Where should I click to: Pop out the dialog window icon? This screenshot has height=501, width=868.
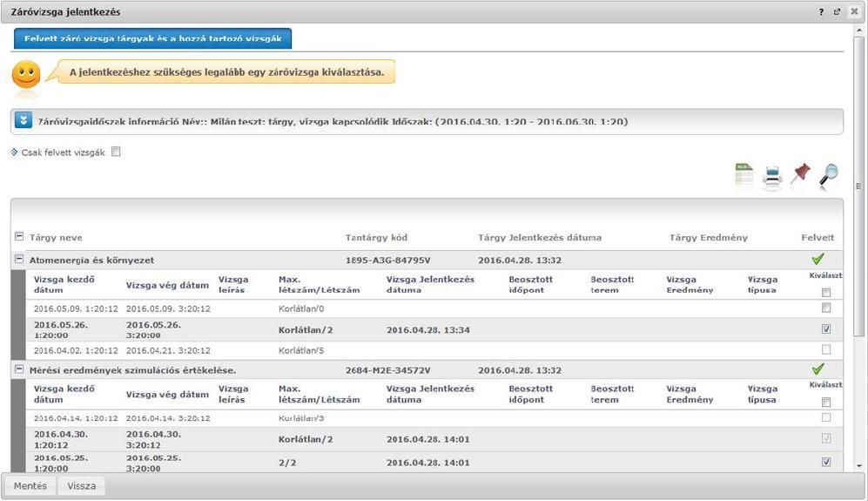[837, 11]
